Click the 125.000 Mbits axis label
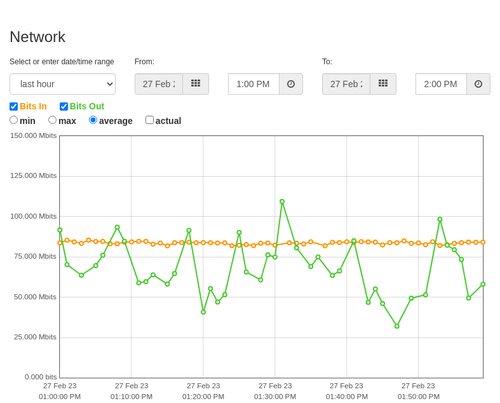The image size is (500, 403). click(x=33, y=176)
